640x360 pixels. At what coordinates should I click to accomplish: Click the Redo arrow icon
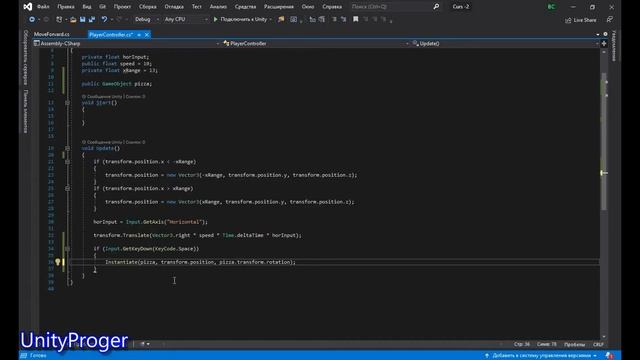pyautogui.click(x=119, y=19)
